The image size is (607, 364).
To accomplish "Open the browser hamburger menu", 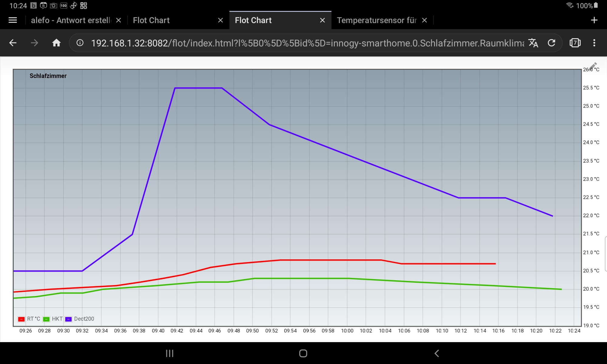I will (x=13, y=20).
